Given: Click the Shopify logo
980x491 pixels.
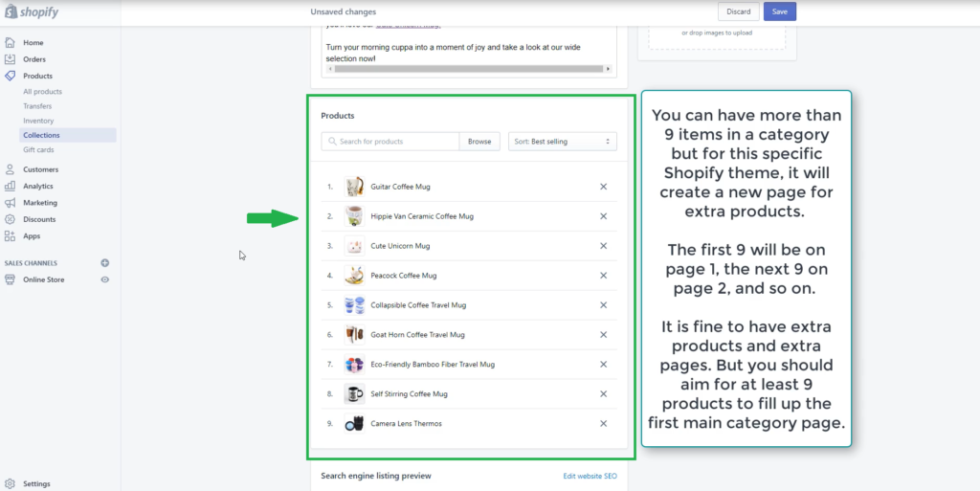Looking at the screenshot, I should click(x=32, y=11).
